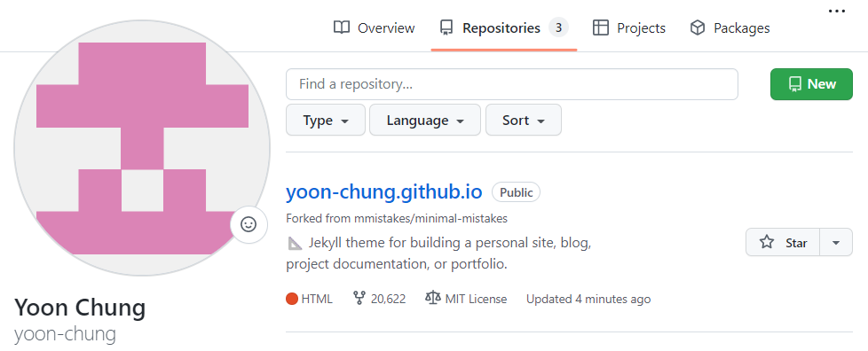The width and height of the screenshot is (868, 351).
Task: Open forked source mmistakes/minimal-mistakes
Action: tap(430, 218)
